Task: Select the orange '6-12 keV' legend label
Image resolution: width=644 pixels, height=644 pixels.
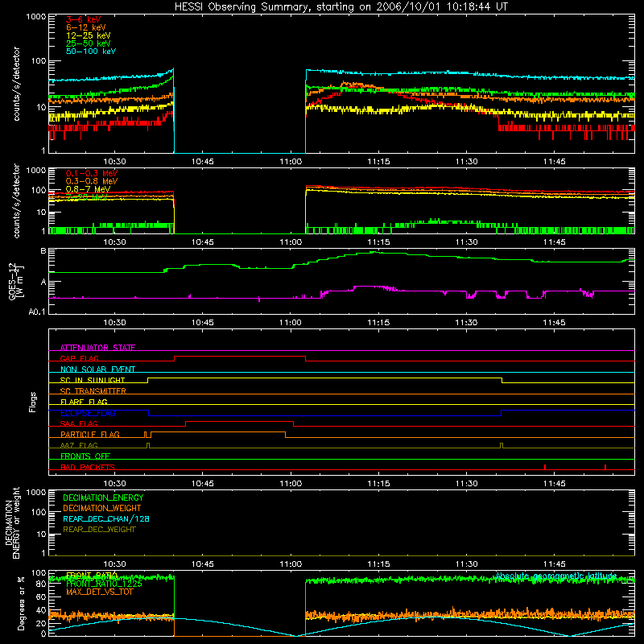Action: pyautogui.click(x=86, y=27)
